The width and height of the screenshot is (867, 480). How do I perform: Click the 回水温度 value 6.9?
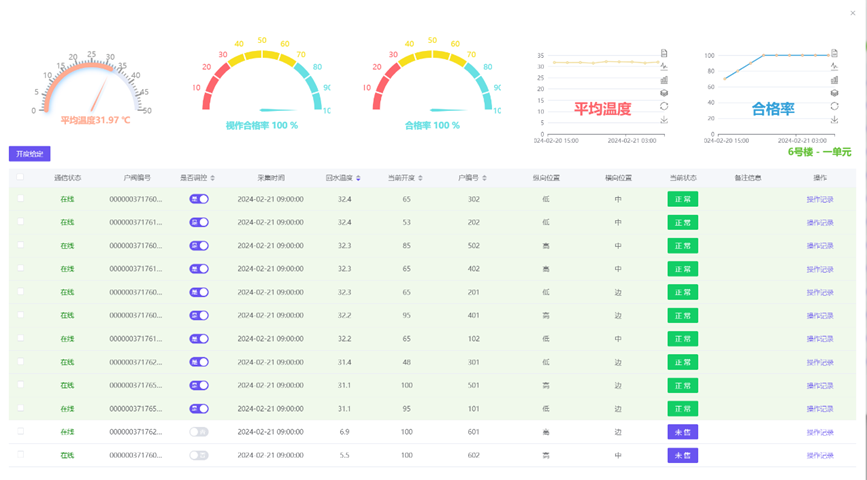coord(344,432)
